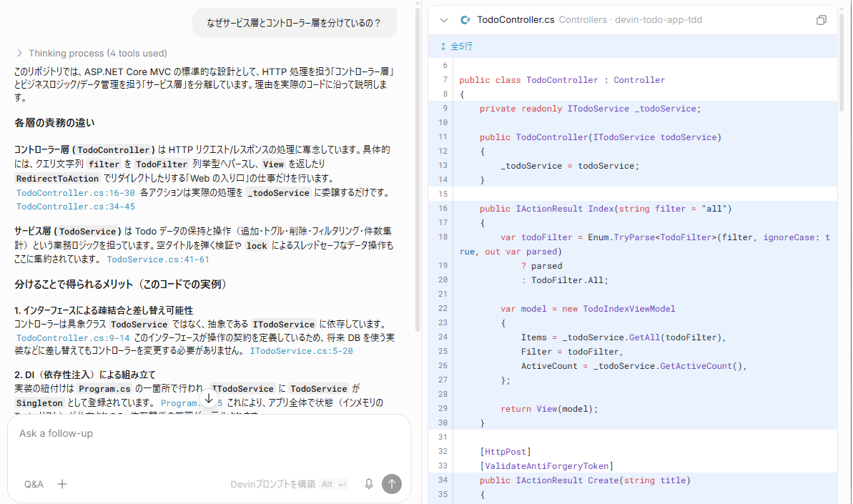Image resolution: width=853 pixels, height=504 pixels.
Task: Click the copy file icon beside TodoController.cs
Action: pyautogui.click(x=821, y=20)
